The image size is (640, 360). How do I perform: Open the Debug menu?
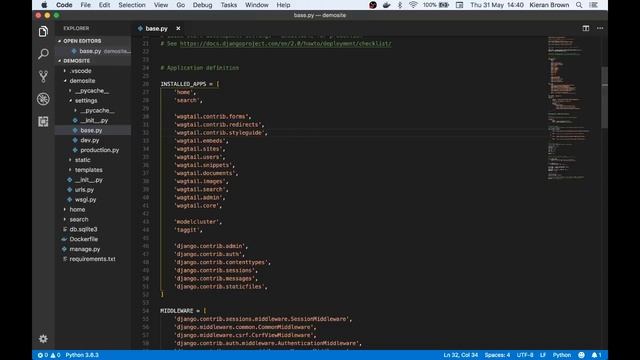(x=202, y=5)
